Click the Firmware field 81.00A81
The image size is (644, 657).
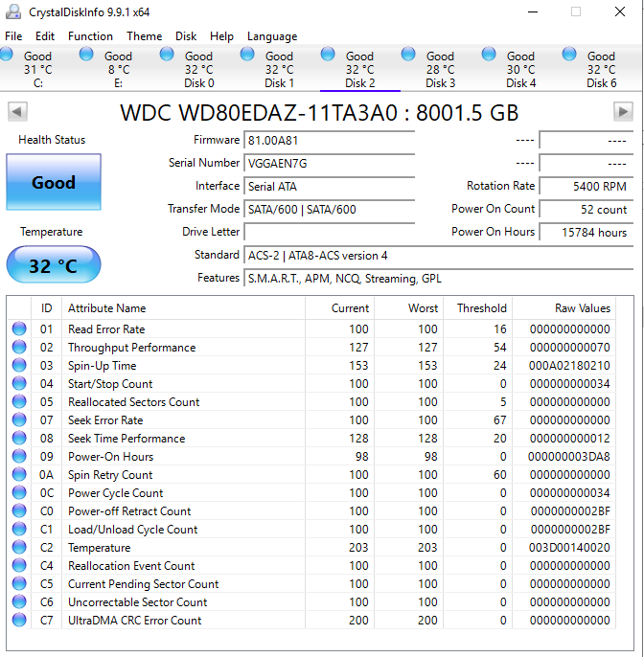pyautogui.click(x=329, y=140)
